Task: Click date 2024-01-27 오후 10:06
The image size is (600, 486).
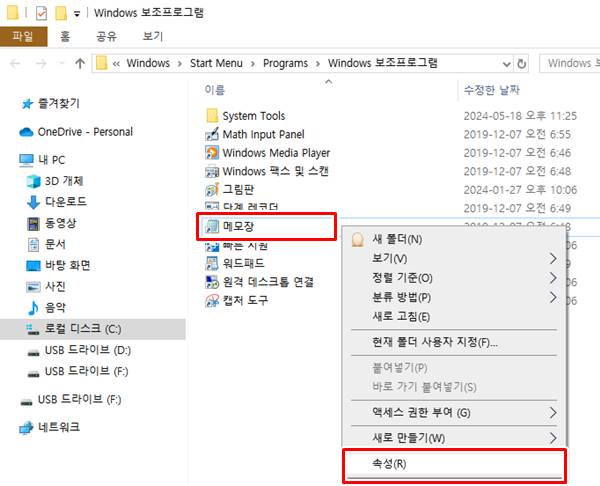Action: pos(520,189)
